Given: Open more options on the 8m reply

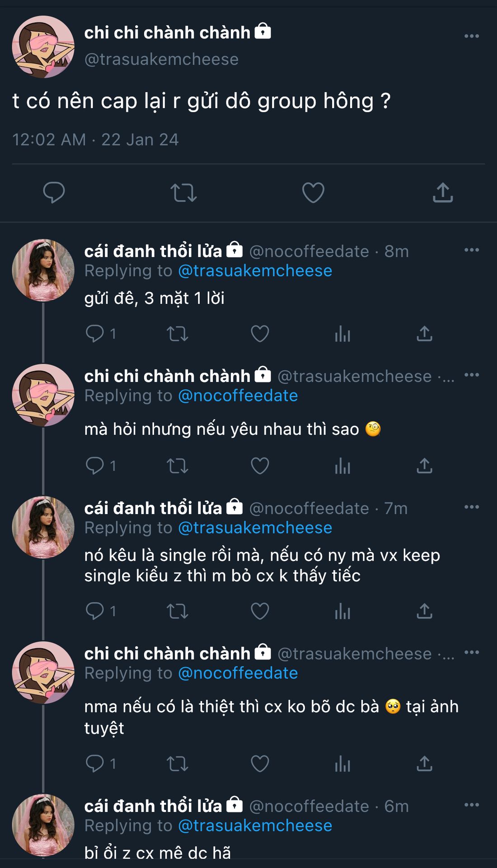Looking at the screenshot, I should point(471,250).
